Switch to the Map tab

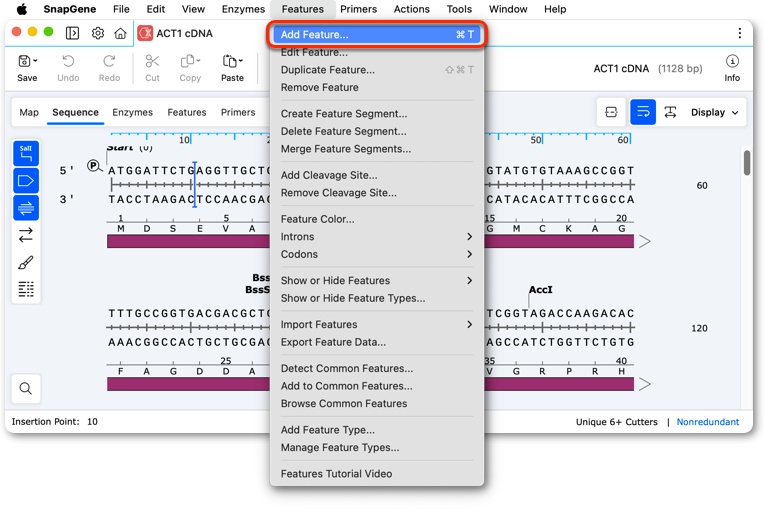tap(29, 112)
